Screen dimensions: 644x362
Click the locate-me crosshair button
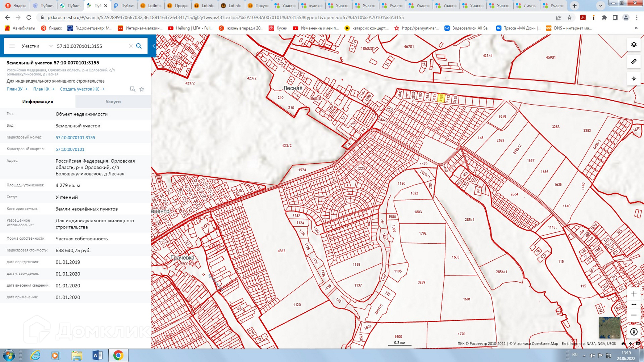(633, 79)
